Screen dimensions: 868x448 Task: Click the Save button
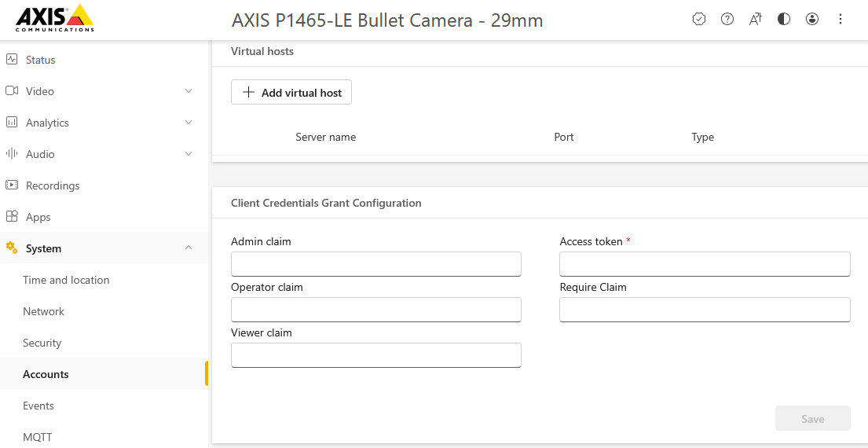[x=813, y=419]
